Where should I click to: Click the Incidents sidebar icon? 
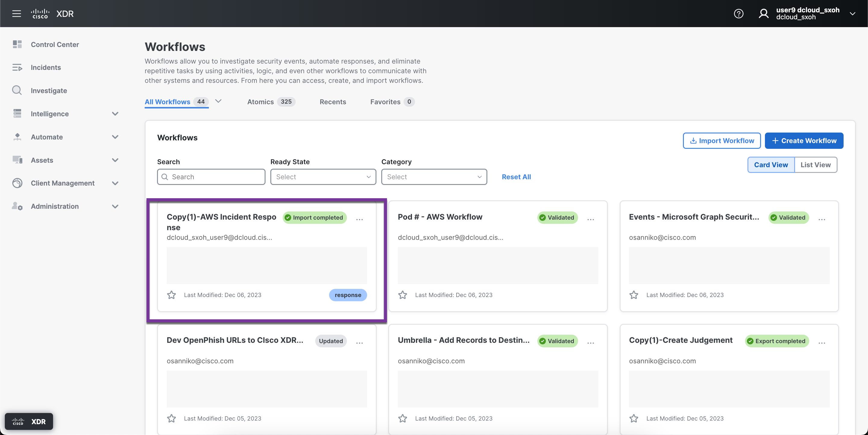[x=17, y=67]
